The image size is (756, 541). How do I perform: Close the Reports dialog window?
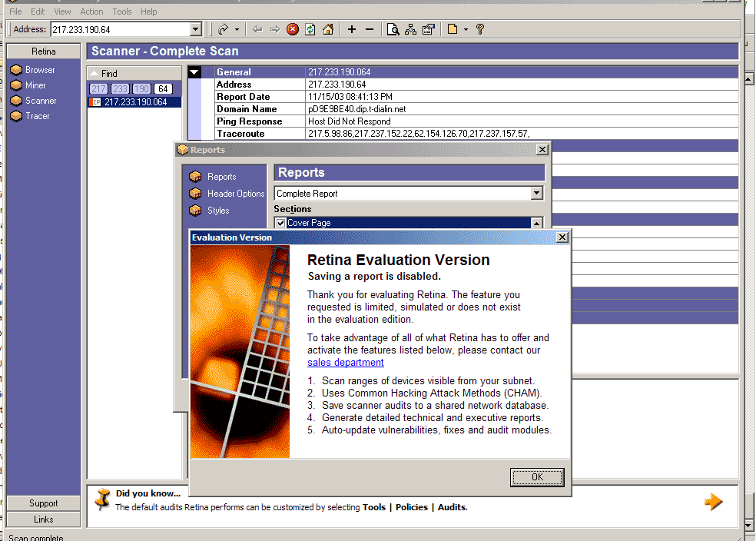542,150
